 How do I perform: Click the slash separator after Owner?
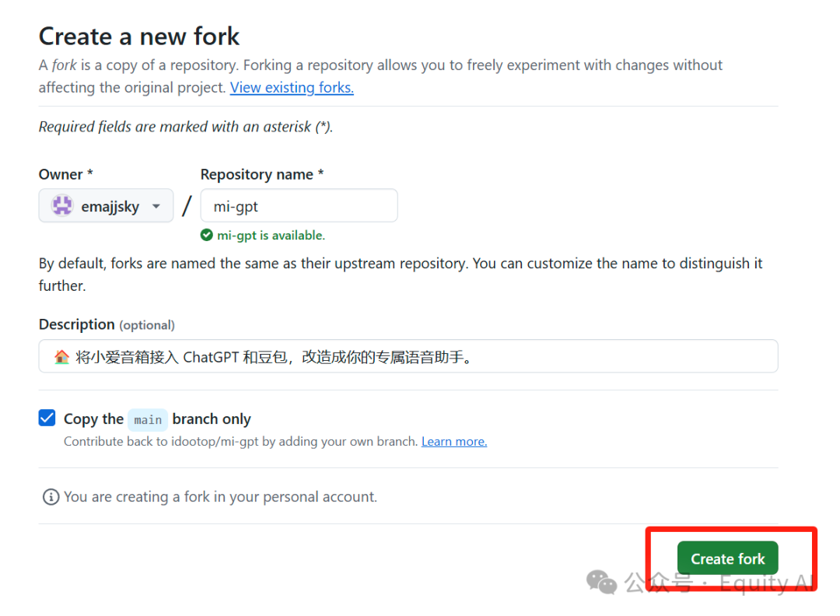187,206
